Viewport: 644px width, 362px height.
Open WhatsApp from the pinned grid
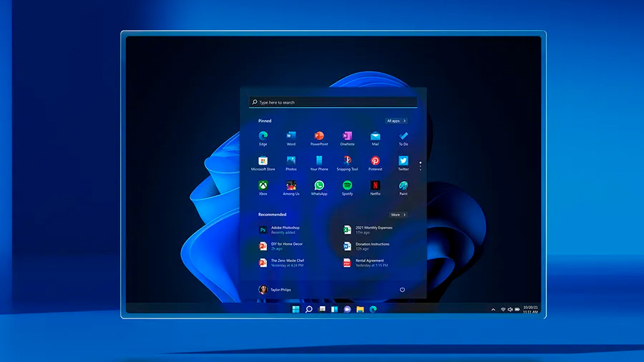(318, 186)
